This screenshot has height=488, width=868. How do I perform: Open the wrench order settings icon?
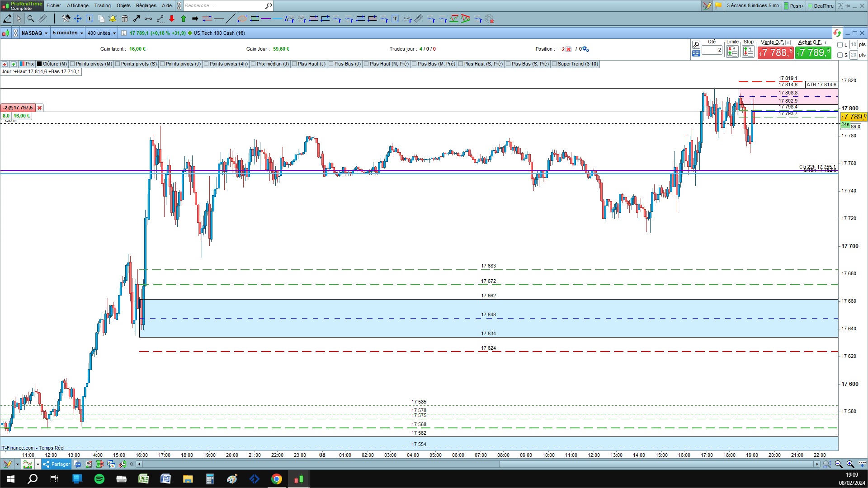click(696, 44)
